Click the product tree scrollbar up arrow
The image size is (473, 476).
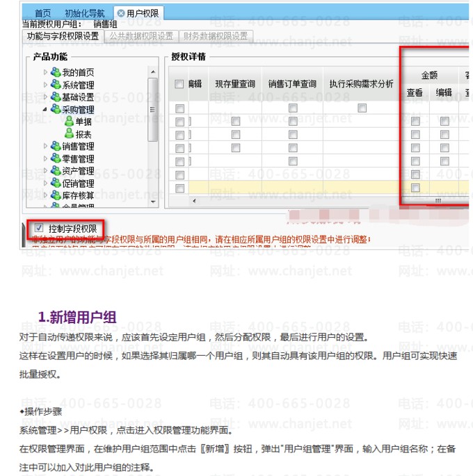pyautogui.click(x=153, y=72)
